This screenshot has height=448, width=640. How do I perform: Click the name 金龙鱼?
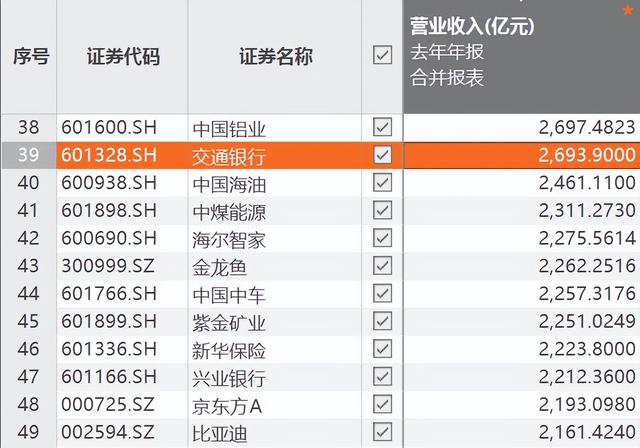point(220,268)
